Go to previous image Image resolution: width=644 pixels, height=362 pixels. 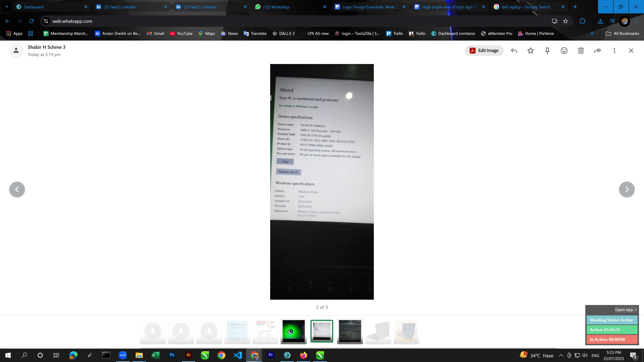click(x=17, y=189)
